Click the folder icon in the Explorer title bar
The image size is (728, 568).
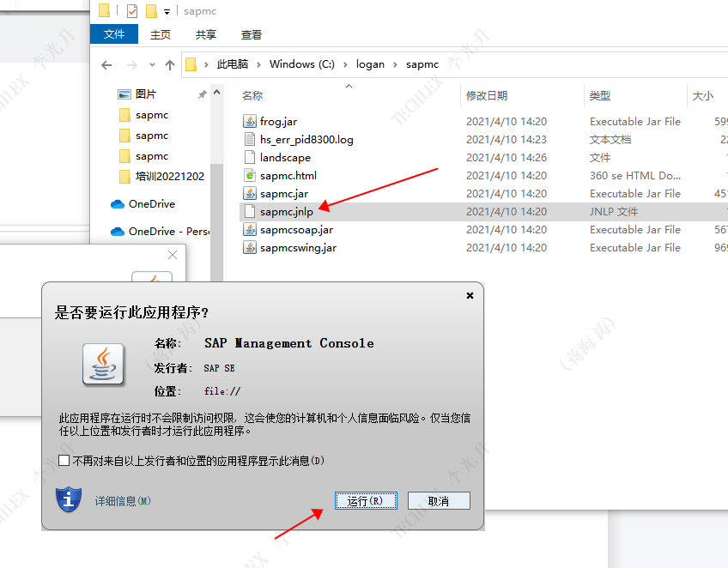(105, 10)
